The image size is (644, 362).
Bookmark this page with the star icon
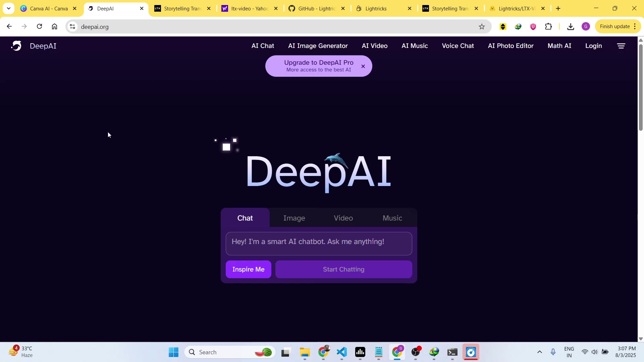[x=482, y=27]
